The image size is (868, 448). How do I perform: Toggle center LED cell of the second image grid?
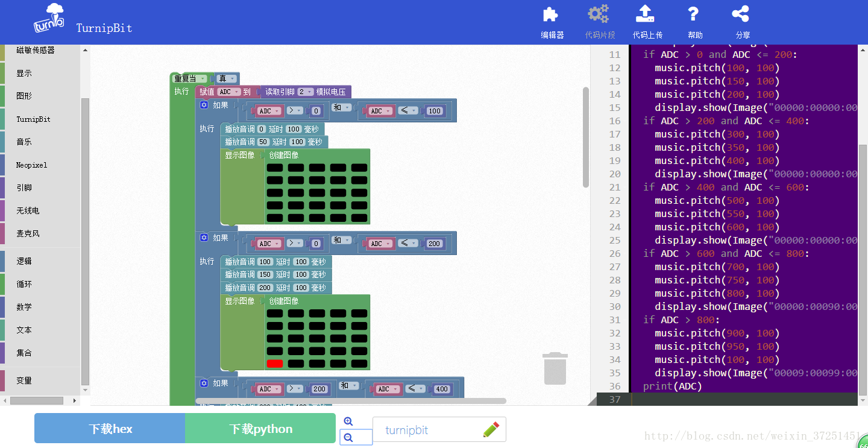[317, 339]
